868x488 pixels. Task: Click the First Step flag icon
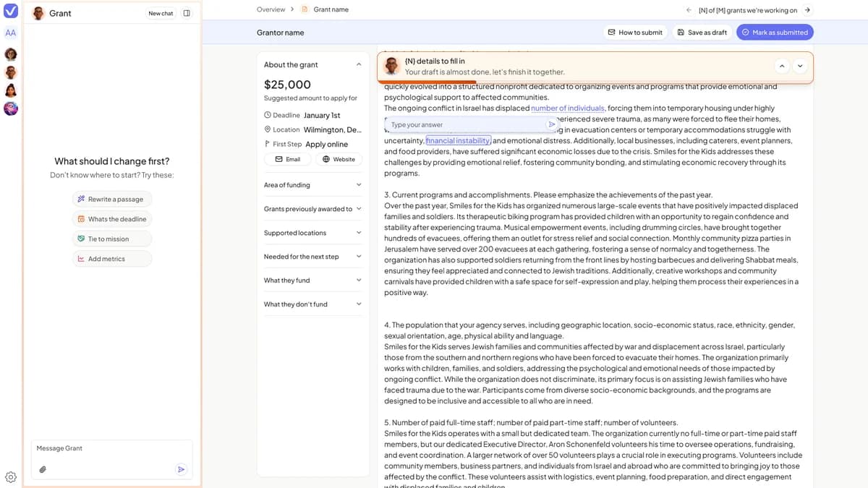click(x=268, y=144)
